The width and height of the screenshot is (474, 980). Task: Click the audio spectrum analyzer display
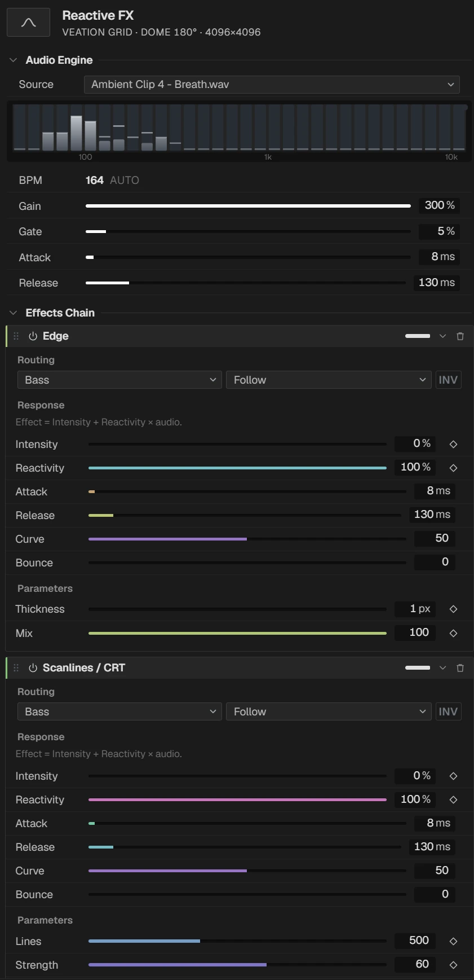(x=240, y=131)
